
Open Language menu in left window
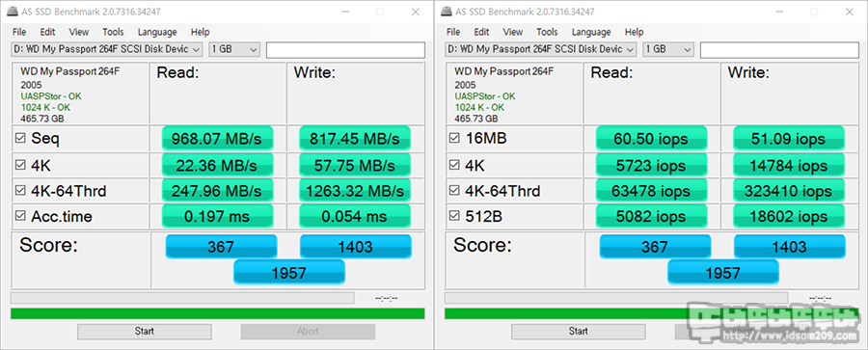pos(157,32)
